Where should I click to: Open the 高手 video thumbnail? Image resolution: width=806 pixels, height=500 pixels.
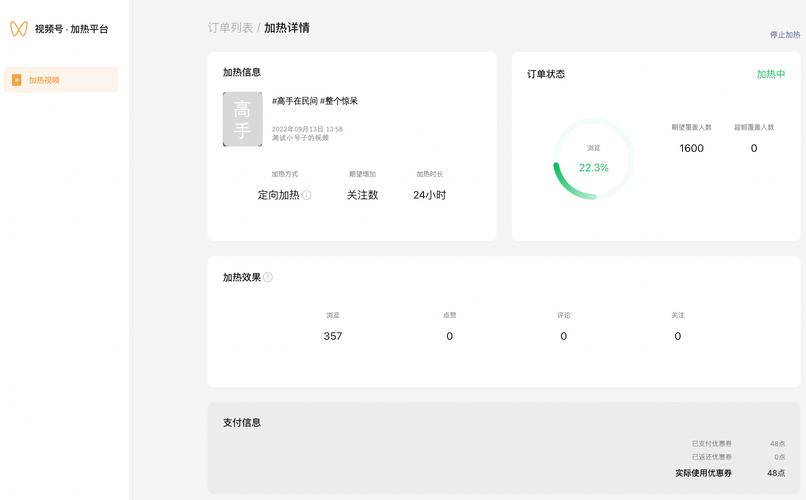pos(242,120)
